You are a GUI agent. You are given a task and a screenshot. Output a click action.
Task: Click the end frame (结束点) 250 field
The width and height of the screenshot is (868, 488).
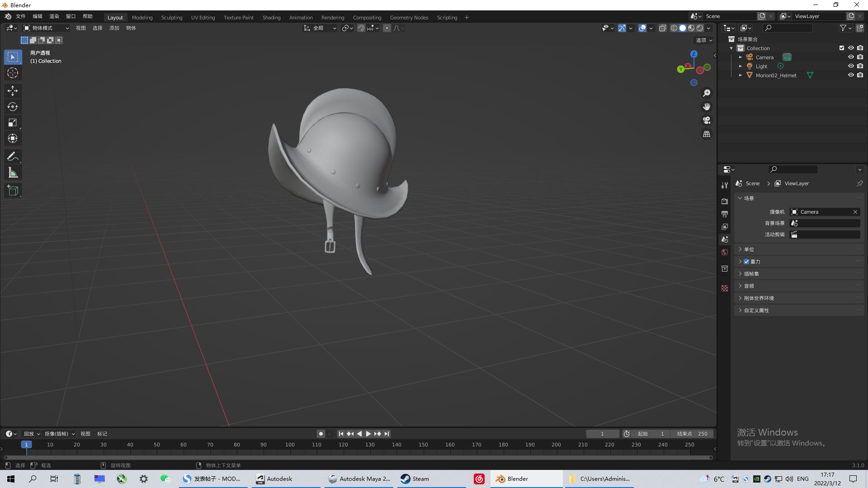coord(692,434)
